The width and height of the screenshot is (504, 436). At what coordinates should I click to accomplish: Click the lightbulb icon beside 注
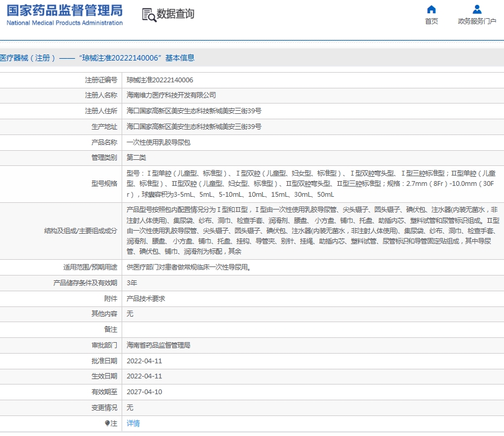(x=107, y=423)
